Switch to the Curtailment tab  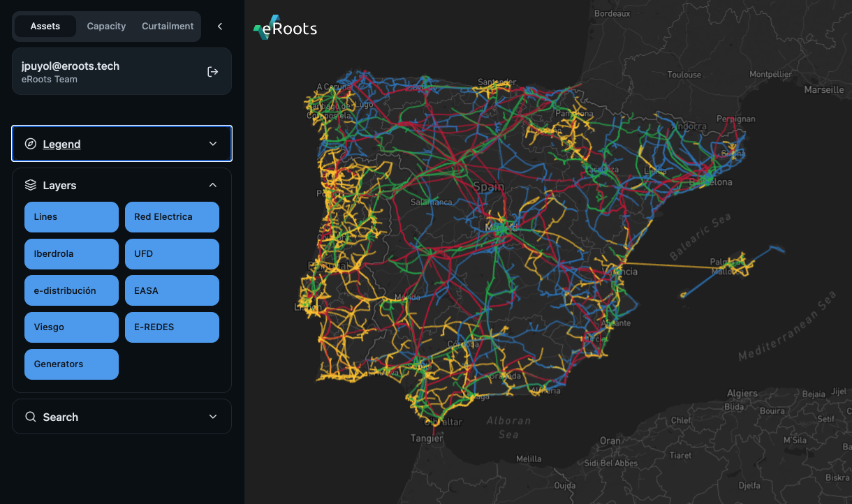pos(168,26)
